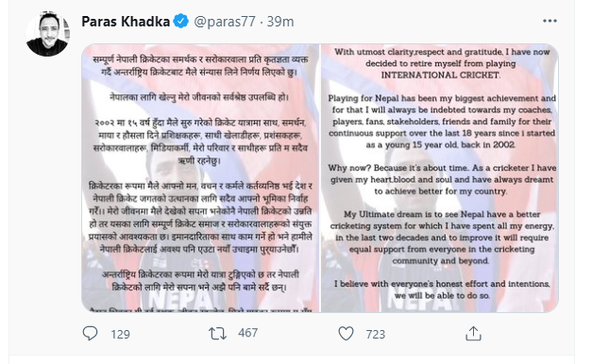This screenshot has height=364, width=592.
Task: Open the English retirement statement image
Action: click(440, 178)
